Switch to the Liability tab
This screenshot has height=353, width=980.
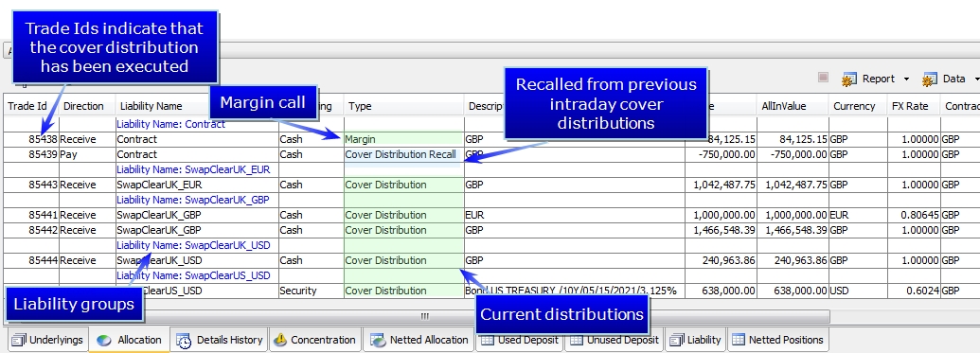(695, 340)
